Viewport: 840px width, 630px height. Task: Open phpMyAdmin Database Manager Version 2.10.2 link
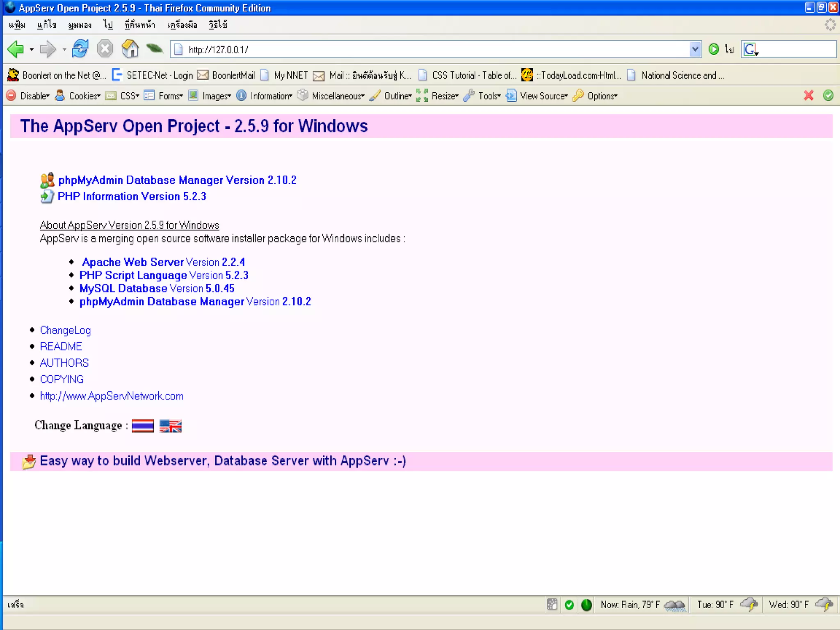pyautogui.click(x=177, y=180)
